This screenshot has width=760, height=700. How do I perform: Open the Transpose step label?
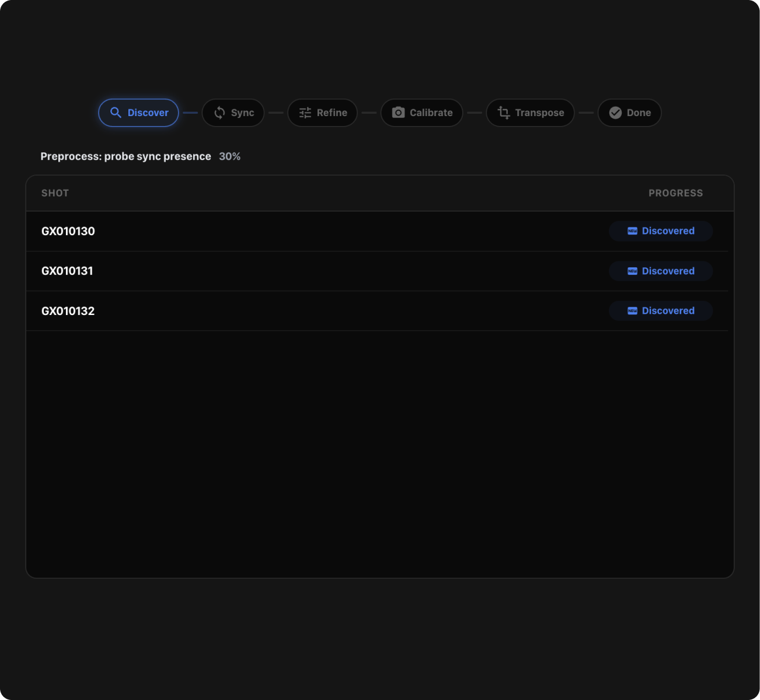540,113
